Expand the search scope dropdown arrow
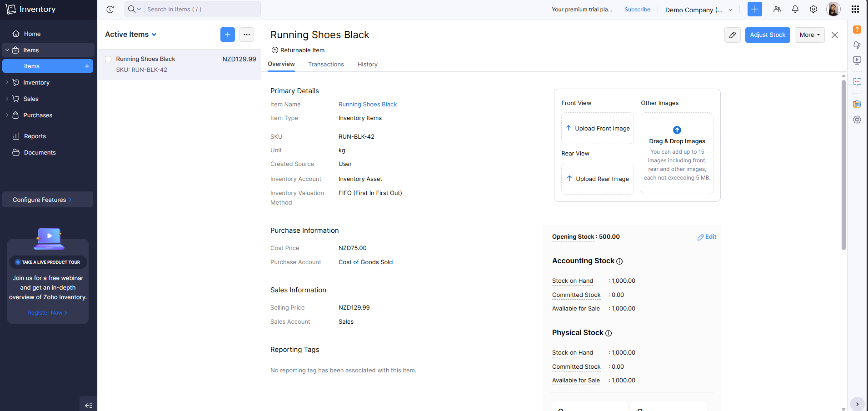The height and width of the screenshot is (411, 868). pyautogui.click(x=139, y=9)
